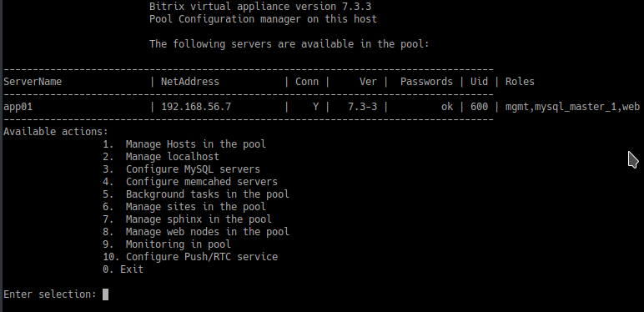This screenshot has height=312, width=644.
Task: Click the Roles column header
Action: tap(520, 81)
